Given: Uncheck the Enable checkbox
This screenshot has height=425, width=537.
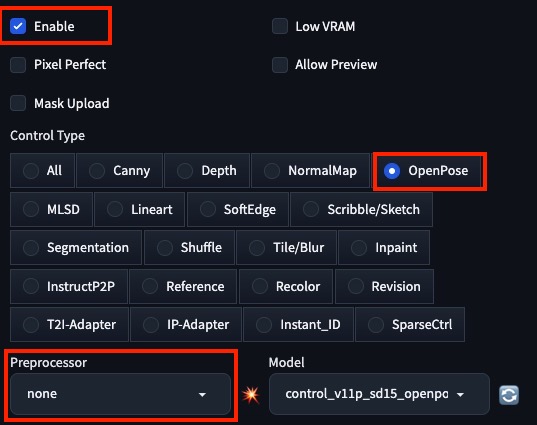Looking at the screenshot, I should pos(18,26).
